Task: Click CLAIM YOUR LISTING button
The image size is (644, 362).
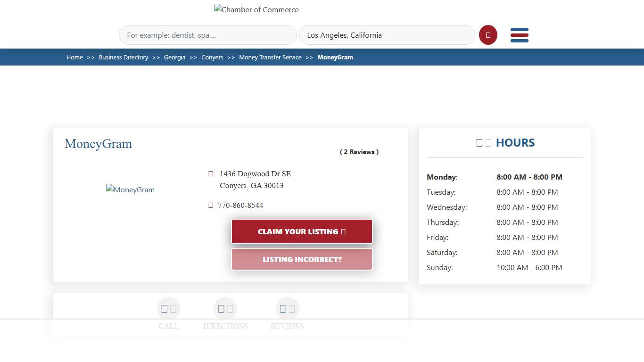Action: click(x=301, y=231)
